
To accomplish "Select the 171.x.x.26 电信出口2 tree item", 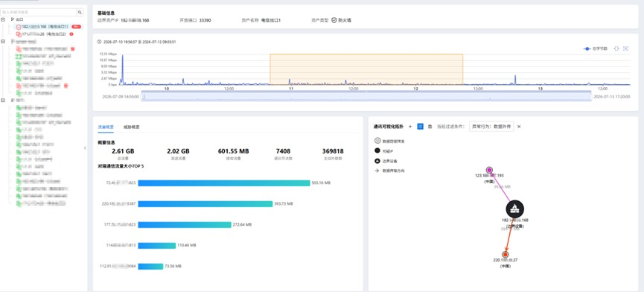I will (x=45, y=34).
